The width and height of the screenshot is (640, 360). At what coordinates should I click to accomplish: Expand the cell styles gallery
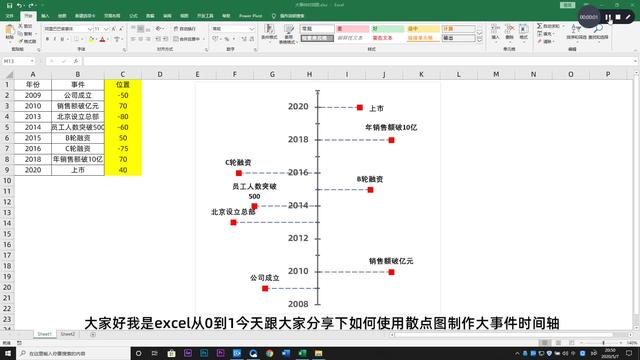pyautogui.click(x=480, y=40)
